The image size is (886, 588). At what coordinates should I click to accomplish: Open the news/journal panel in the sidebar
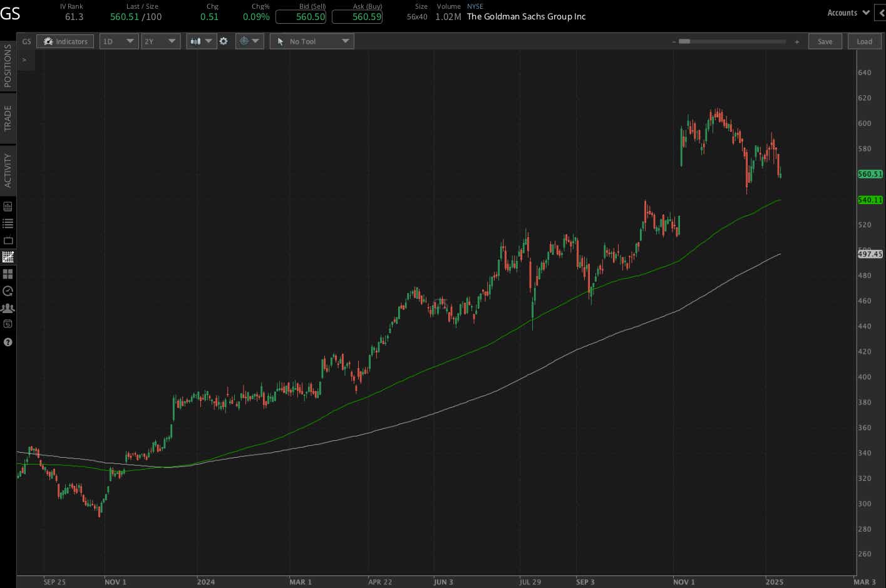(x=8, y=205)
